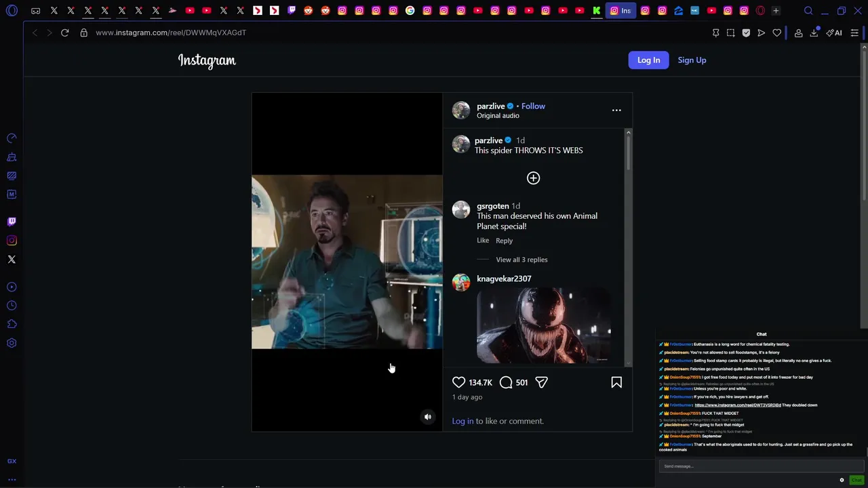Click the Send message chat field
868x488 pixels.
tap(761, 466)
